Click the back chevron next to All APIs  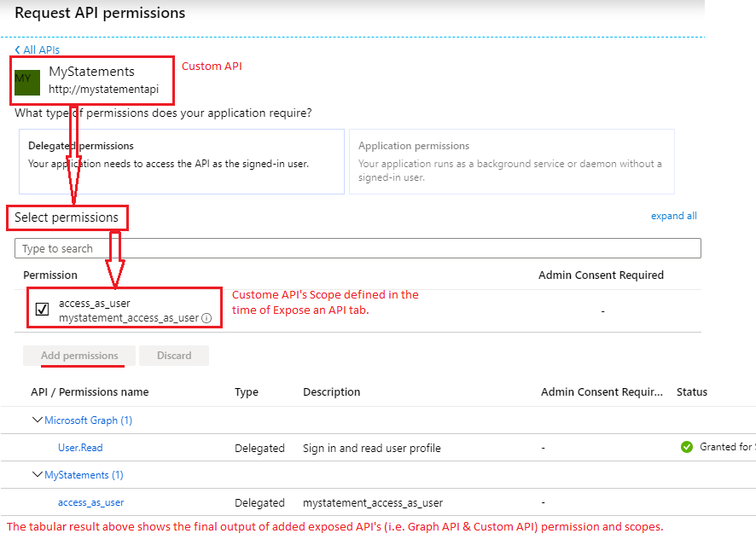click(x=17, y=50)
